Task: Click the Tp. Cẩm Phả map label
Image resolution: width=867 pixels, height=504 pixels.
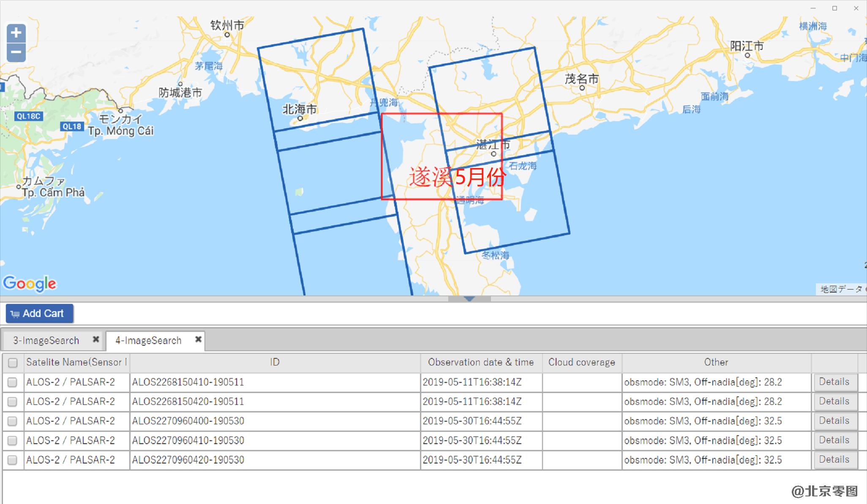Action: 53,192
